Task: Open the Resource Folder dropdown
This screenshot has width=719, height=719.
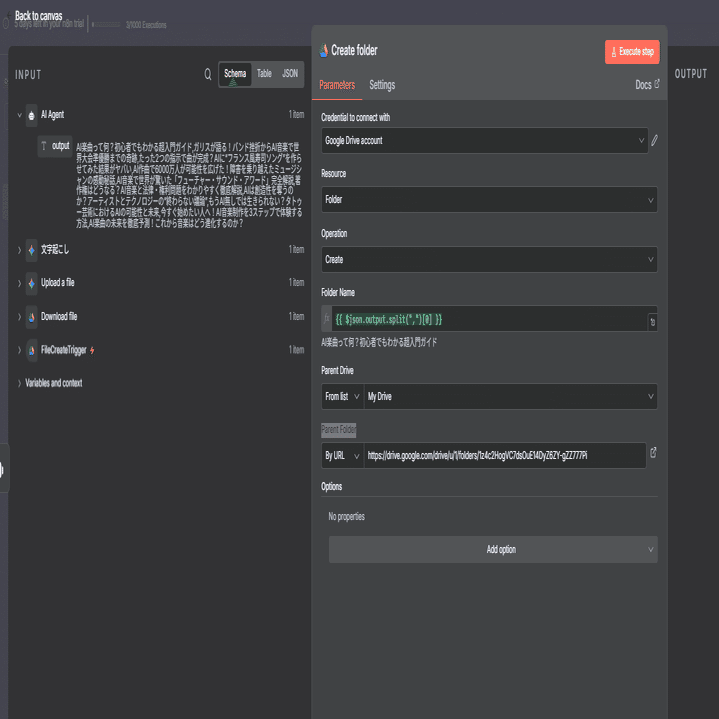Action: coord(489,199)
